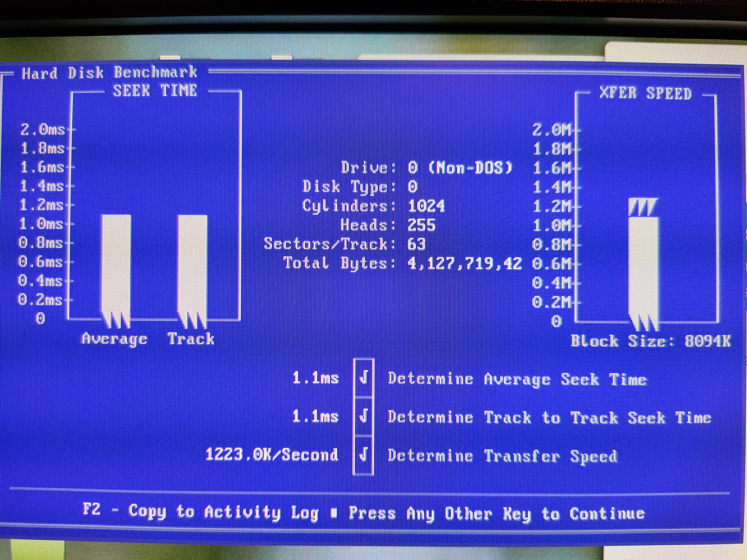Click the overflow marker atop transfer bar
The height and width of the screenshot is (560, 747).
[643, 207]
